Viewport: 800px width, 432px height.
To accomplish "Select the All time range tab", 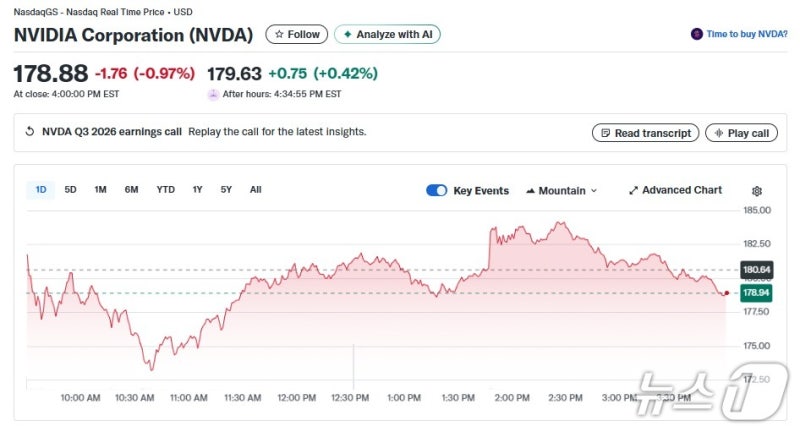I will (x=255, y=189).
